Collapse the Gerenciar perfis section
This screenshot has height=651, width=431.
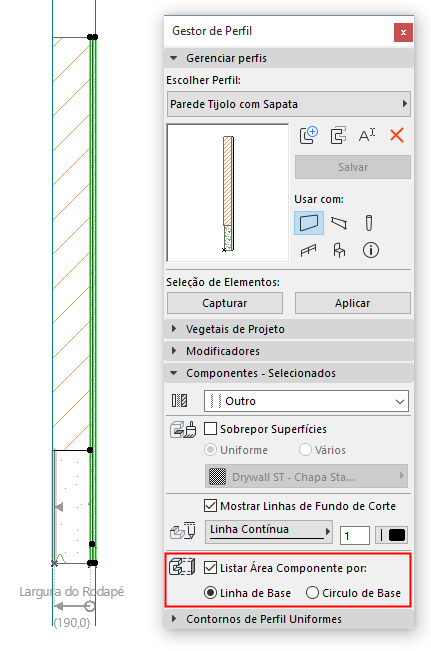click(x=289, y=58)
